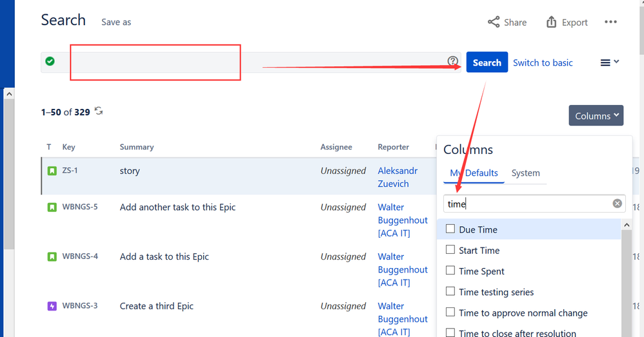Check Time to close after resolution checkbox

tap(450, 332)
